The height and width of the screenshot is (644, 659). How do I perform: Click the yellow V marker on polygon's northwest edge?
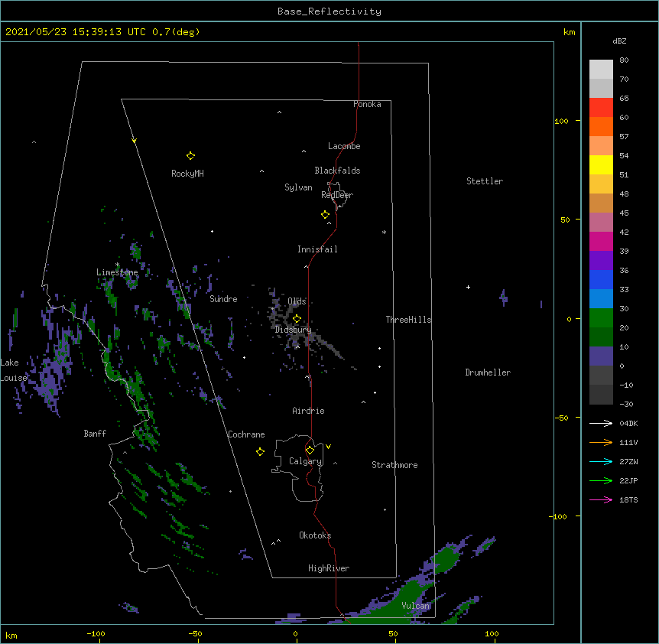point(134,141)
